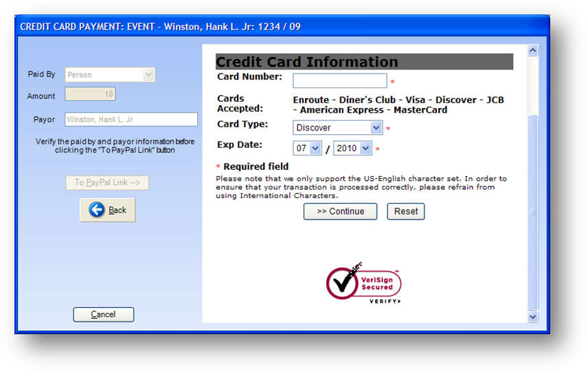This screenshot has width=588, height=372.
Task: Click the scrollbar up arrow
Action: pyautogui.click(x=532, y=50)
